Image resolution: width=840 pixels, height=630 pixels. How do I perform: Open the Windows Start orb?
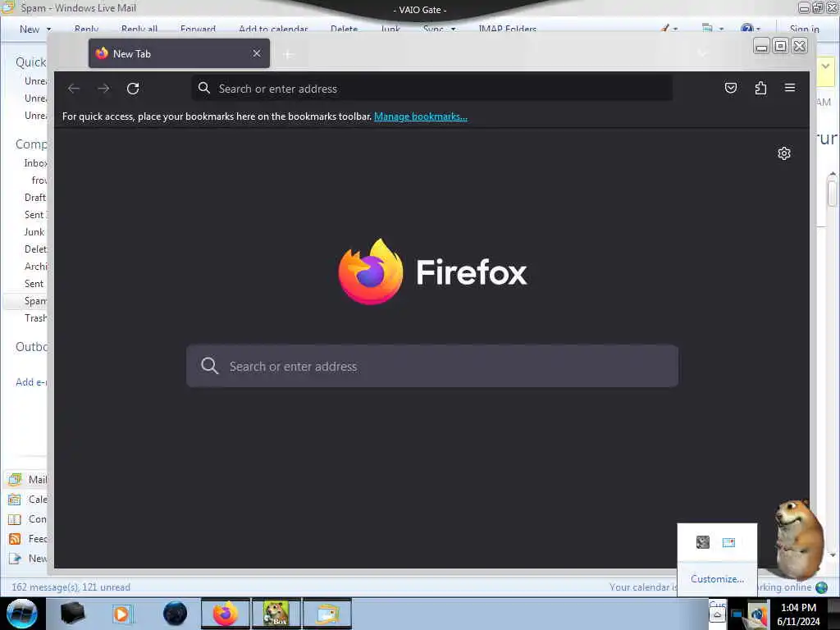22,614
